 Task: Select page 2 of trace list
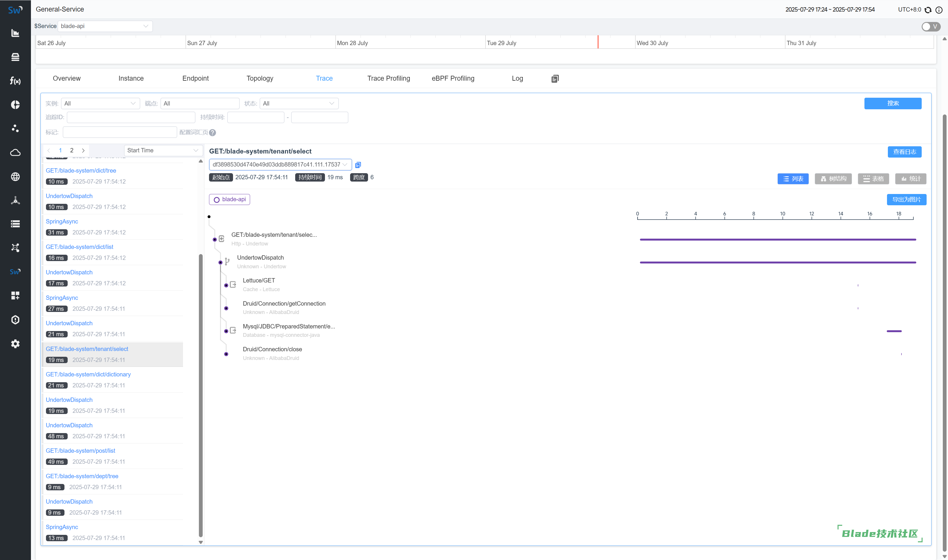[x=72, y=150]
